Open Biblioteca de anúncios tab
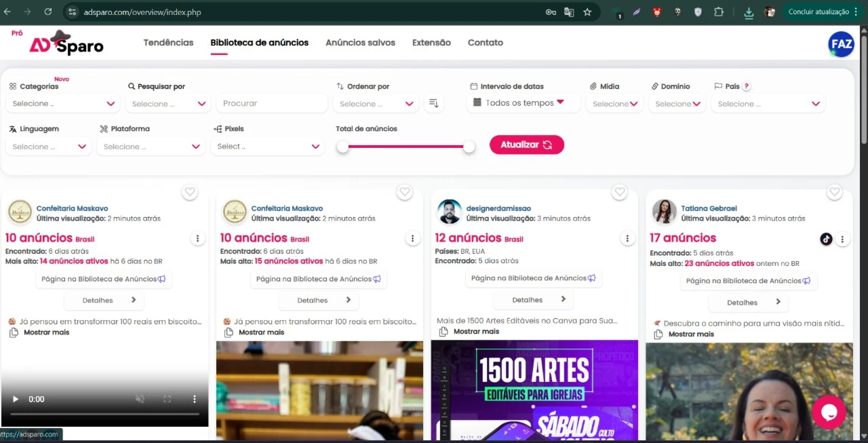The width and height of the screenshot is (868, 443). pyautogui.click(x=259, y=42)
